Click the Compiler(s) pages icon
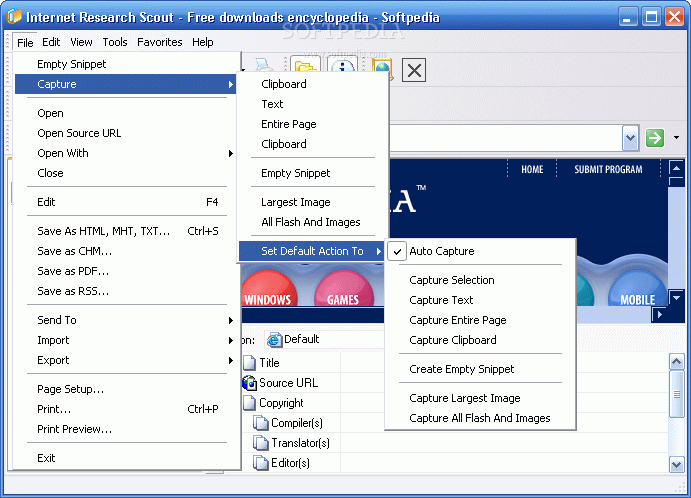Screen dimensions: 691x498 (261, 423)
